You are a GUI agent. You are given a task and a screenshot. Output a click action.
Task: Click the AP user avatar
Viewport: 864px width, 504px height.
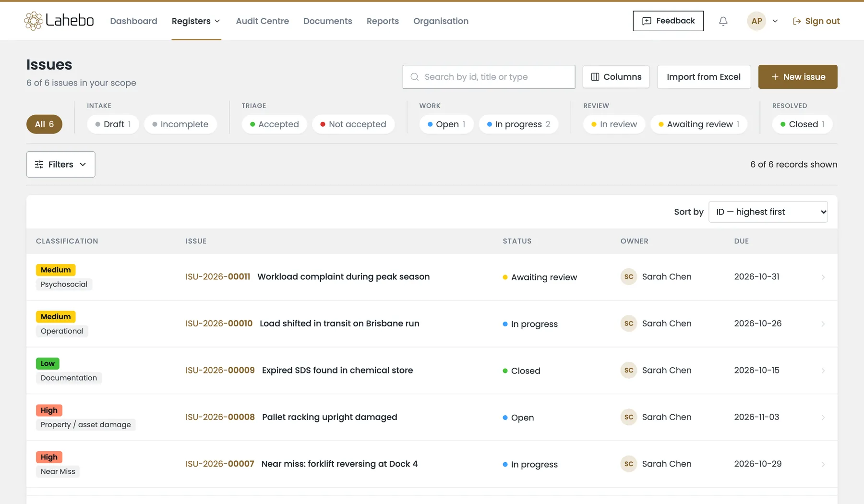[756, 21]
